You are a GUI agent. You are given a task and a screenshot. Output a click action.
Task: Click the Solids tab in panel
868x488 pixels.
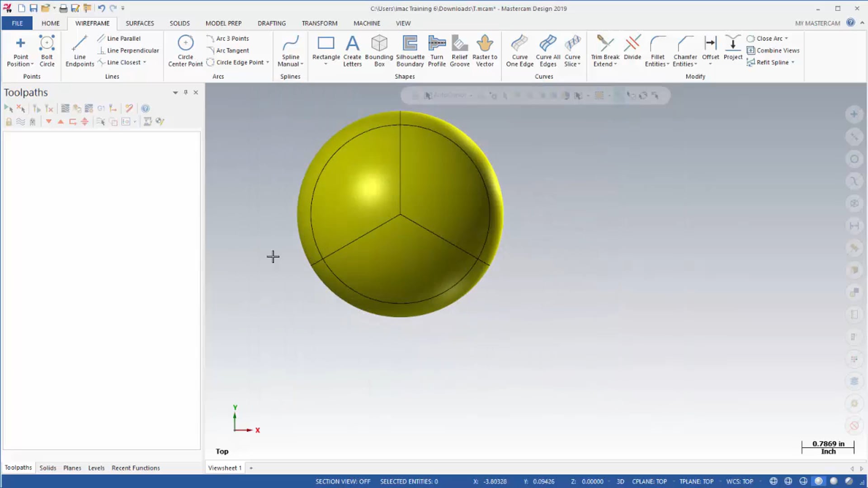[47, 468]
